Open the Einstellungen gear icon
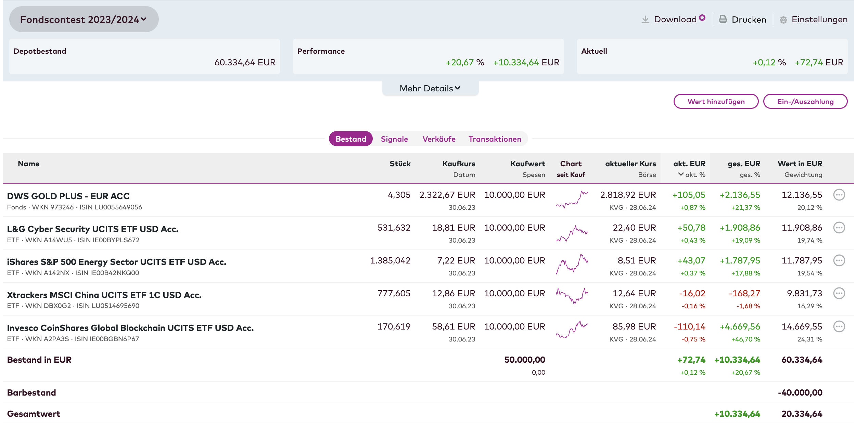The width and height of the screenshot is (868, 438). [783, 20]
